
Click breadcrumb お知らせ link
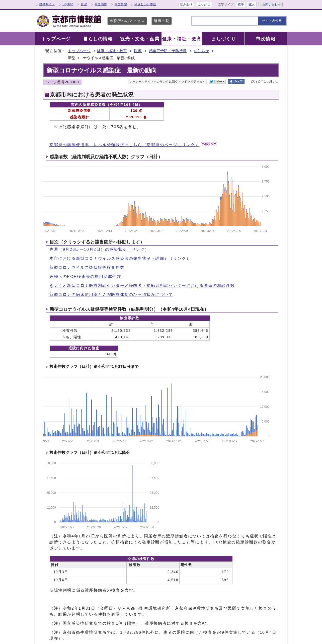click(201, 51)
